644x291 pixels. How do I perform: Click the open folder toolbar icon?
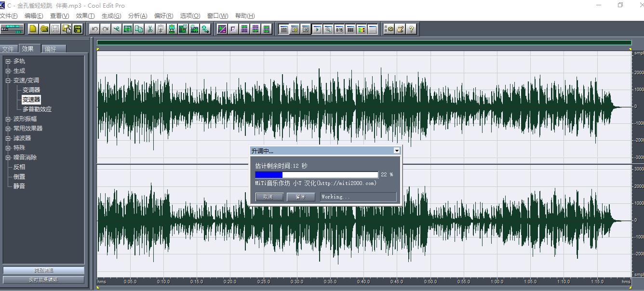(x=44, y=29)
